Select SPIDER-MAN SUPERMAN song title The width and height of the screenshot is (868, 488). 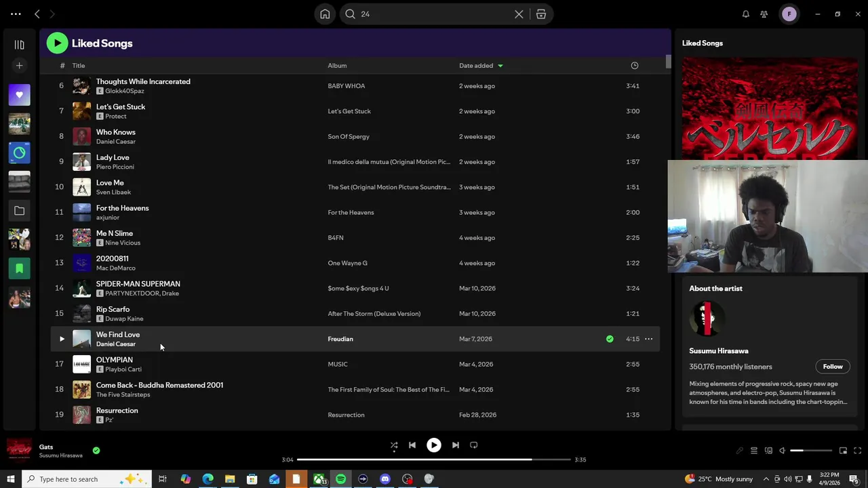pos(138,284)
